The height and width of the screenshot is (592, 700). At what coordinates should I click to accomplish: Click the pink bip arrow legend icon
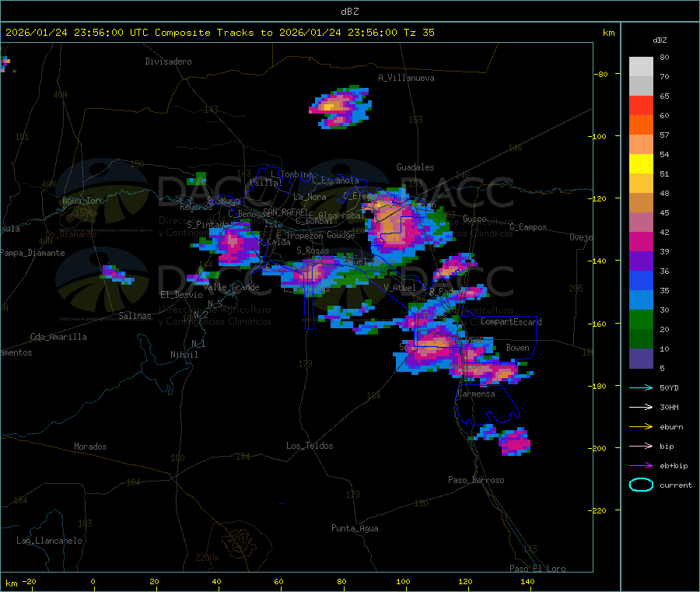641,446
